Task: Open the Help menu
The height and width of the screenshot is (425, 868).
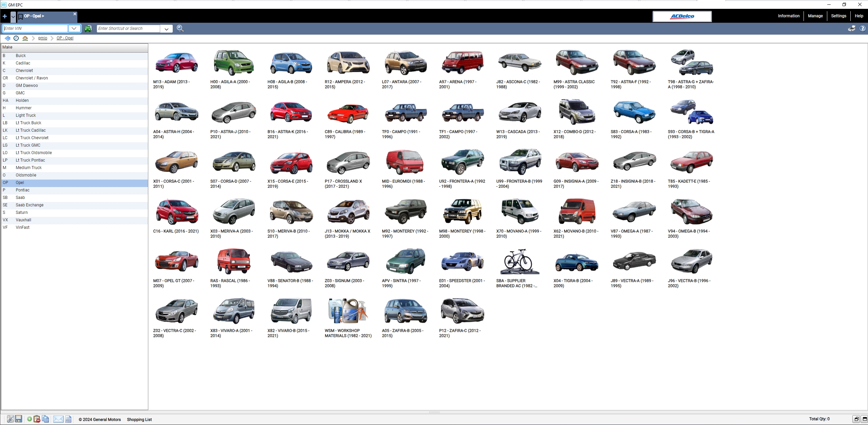Action: tap(859, 16)
